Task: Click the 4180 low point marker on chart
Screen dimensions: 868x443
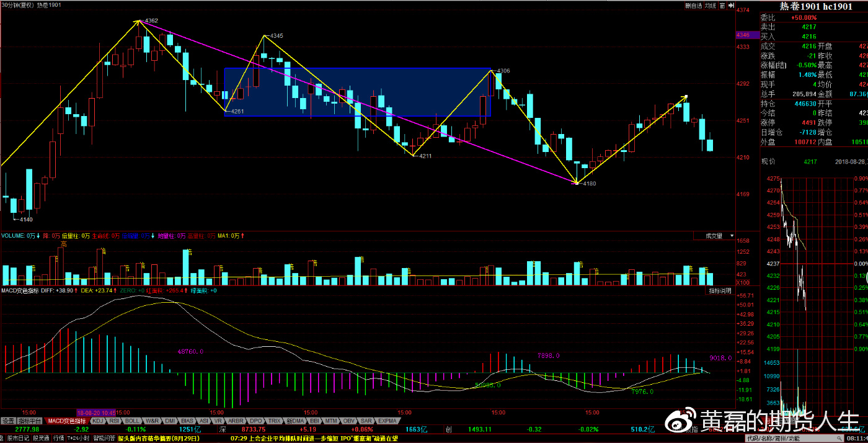Action: pyautogui.click(x=589, y=184)
